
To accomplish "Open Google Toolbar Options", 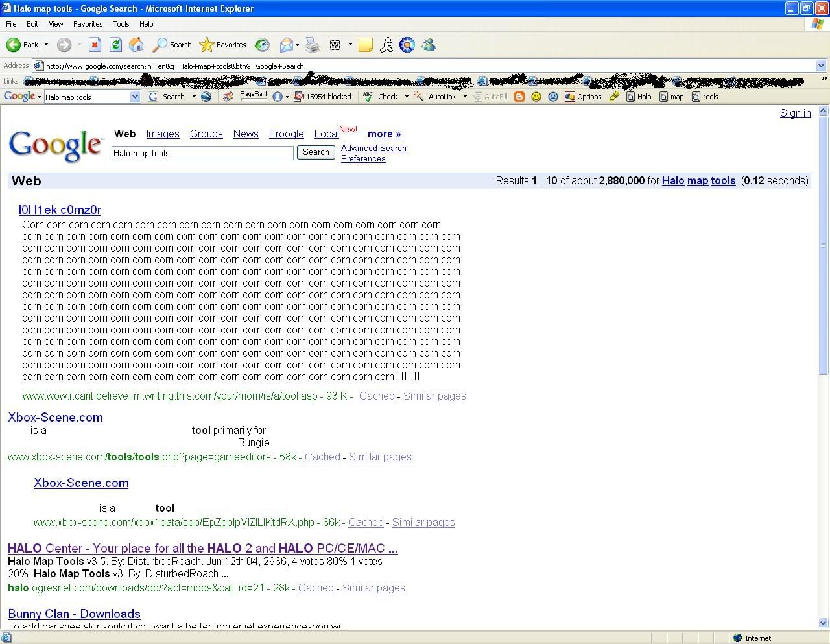I will 583,97.
